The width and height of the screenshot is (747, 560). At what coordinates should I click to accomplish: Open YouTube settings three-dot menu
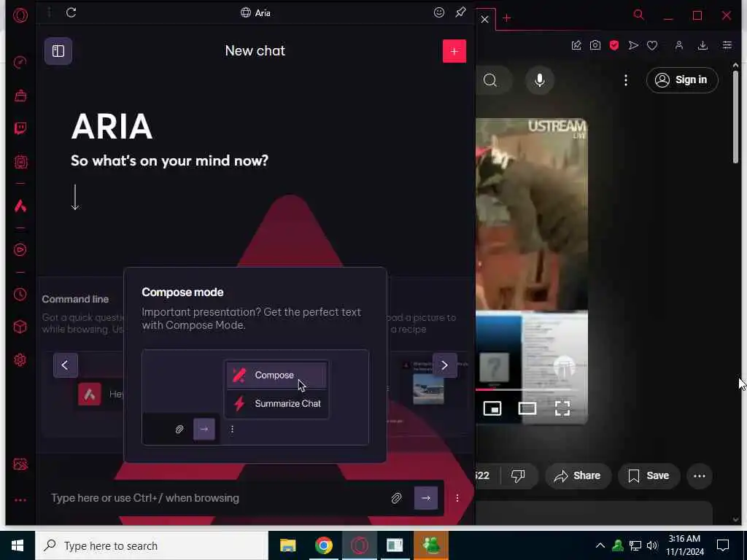625,80
